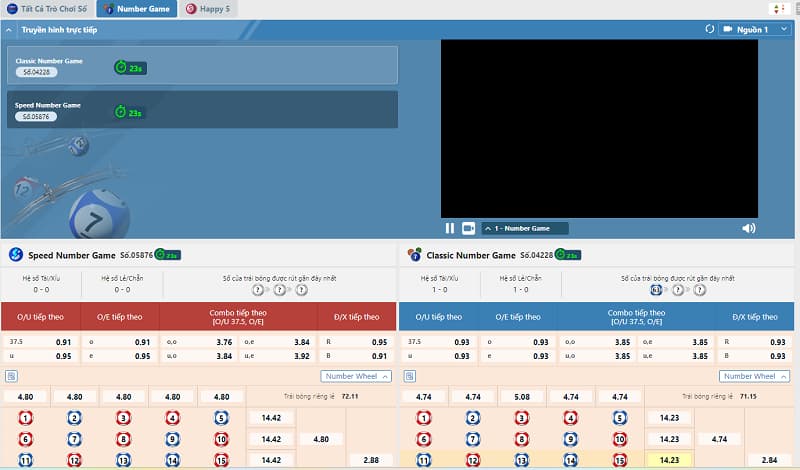The image size is (800, 470).
Task: Pick ball number 3 in Classic Number Game
Action: (522, 418)
